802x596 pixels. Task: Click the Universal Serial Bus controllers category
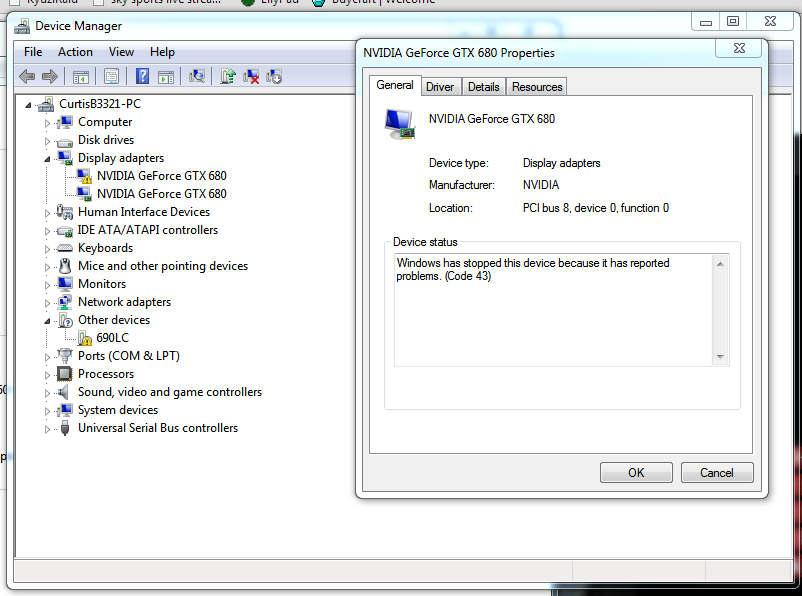(x=158, y=428)
